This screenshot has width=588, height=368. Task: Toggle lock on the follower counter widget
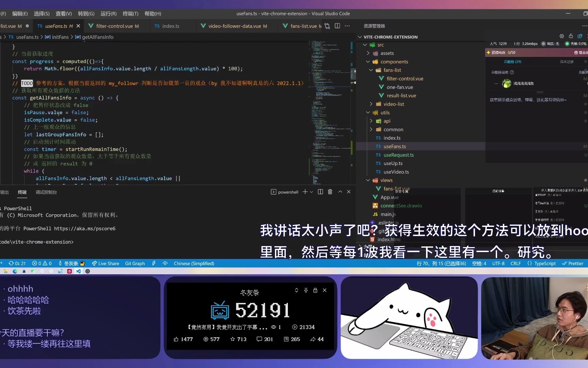(315, 290)
